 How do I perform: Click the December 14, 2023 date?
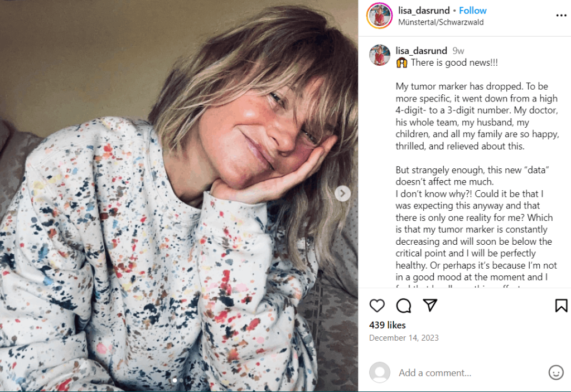(404, 337)
